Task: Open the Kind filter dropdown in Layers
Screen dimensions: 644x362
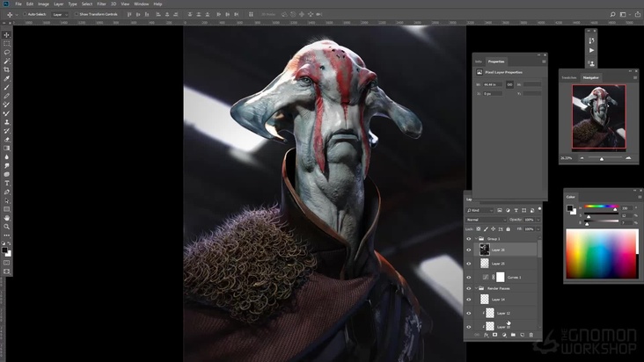Action: pos(479,210)
